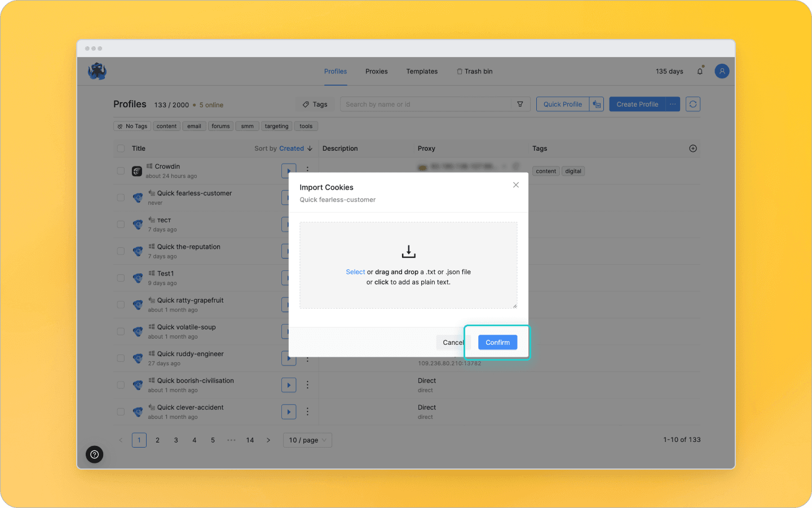
Task: Click the Quick Profile button
Action: (562, 104)
